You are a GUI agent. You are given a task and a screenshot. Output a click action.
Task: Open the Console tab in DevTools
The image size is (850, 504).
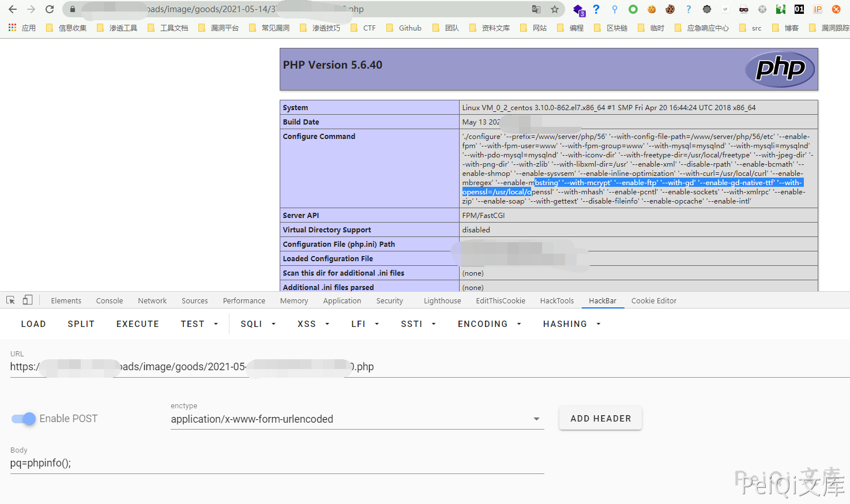point(110,300)
